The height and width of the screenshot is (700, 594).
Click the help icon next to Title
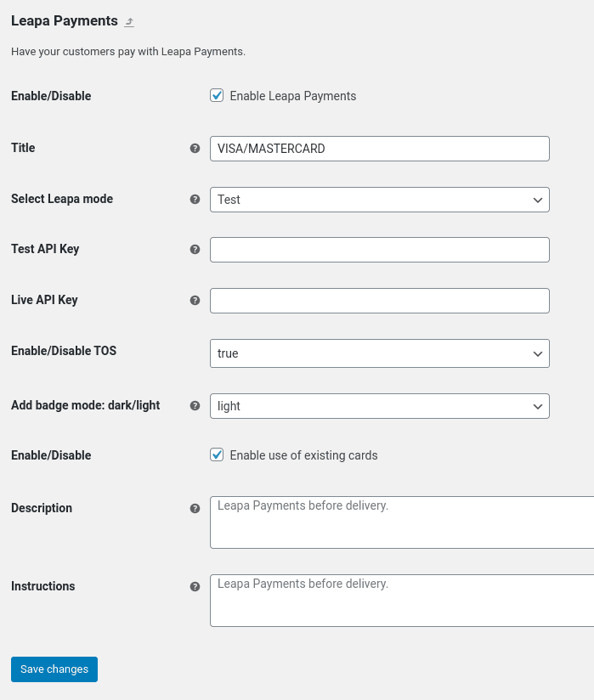[x=195, y=148]
